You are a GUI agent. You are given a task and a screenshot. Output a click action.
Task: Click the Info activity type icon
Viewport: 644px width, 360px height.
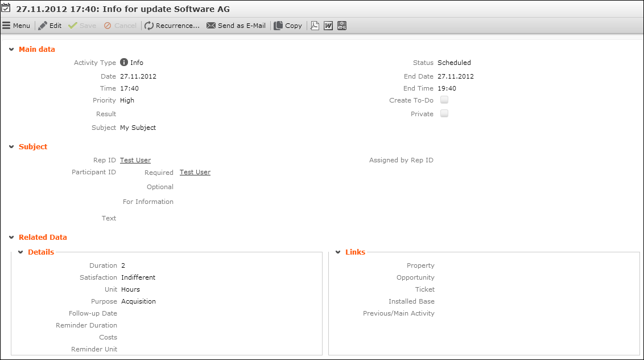(x=123, y=62)
